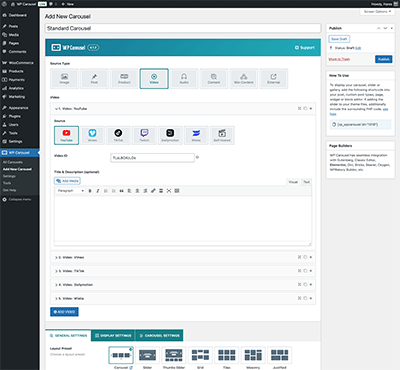Pick the Grid layout preset
The image size is (400, 370).
click(x=200, y=355)
